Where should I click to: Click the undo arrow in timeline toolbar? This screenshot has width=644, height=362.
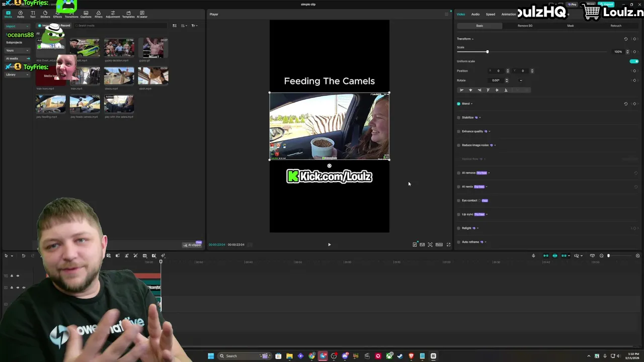coord(23,256)
